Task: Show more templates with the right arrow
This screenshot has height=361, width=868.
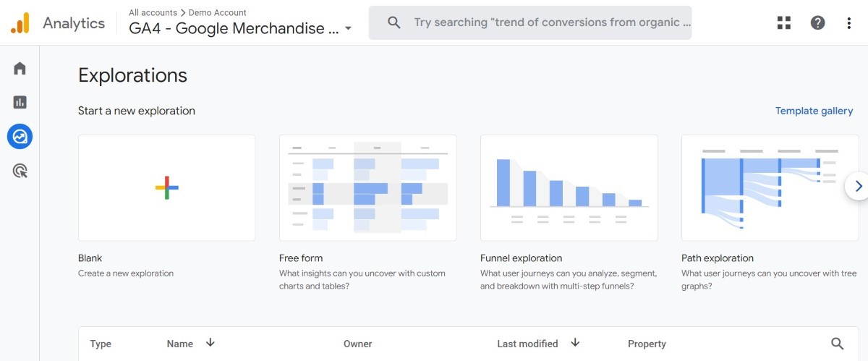Action: [x=858, y=186]
